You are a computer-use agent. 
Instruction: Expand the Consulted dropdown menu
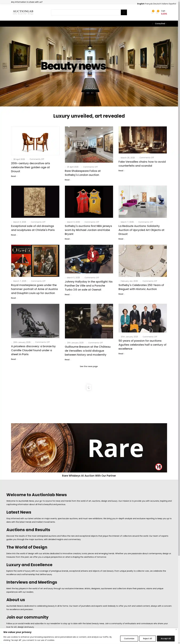(x=160, y=24)
